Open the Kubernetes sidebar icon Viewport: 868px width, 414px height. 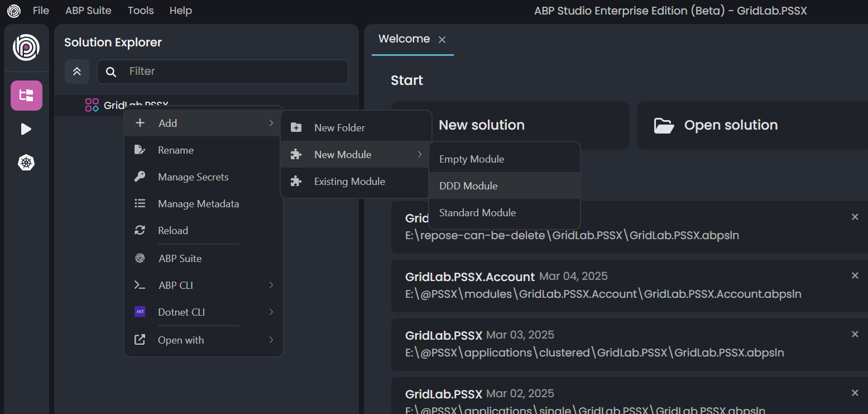pos(26,163)
